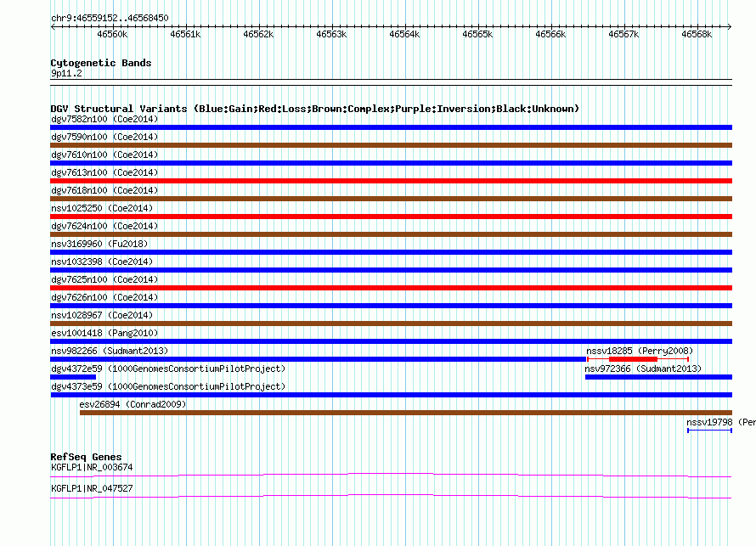The width and height of the screenshot is (756, 546).
Task: Open the dgv7618n100 (Coe2014) entry
Action: [104, 190]
